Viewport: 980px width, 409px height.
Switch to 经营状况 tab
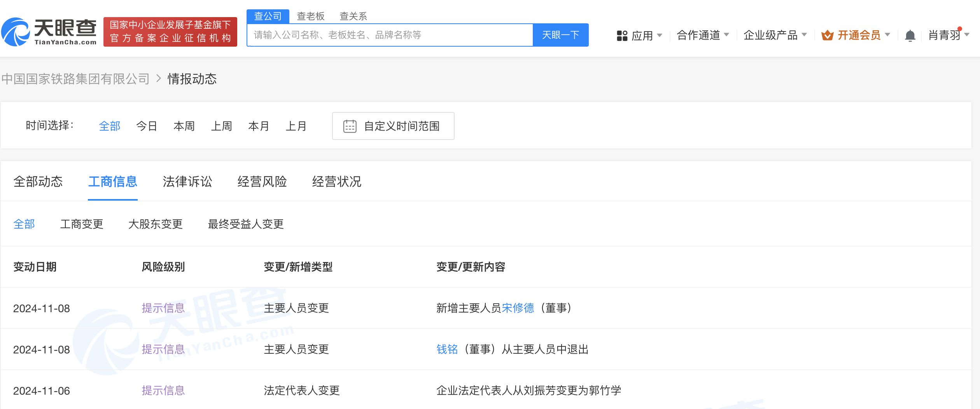point(337,182)
